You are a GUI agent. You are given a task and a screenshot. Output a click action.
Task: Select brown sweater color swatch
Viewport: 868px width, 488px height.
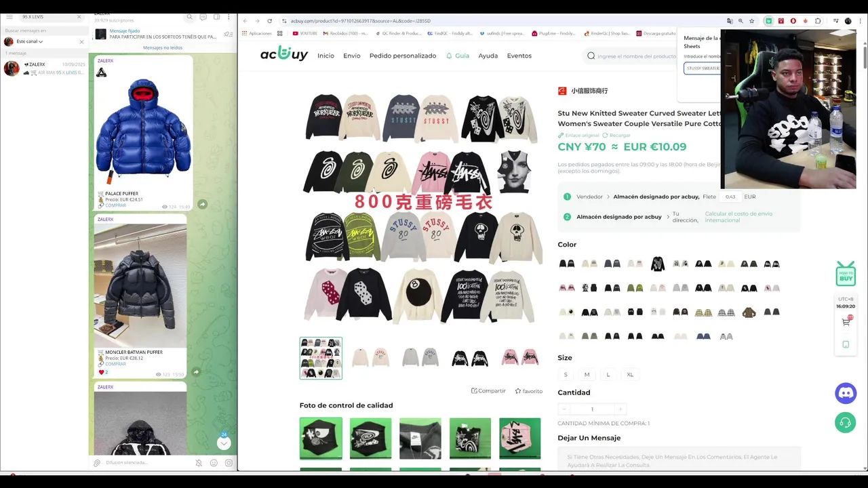749,312
